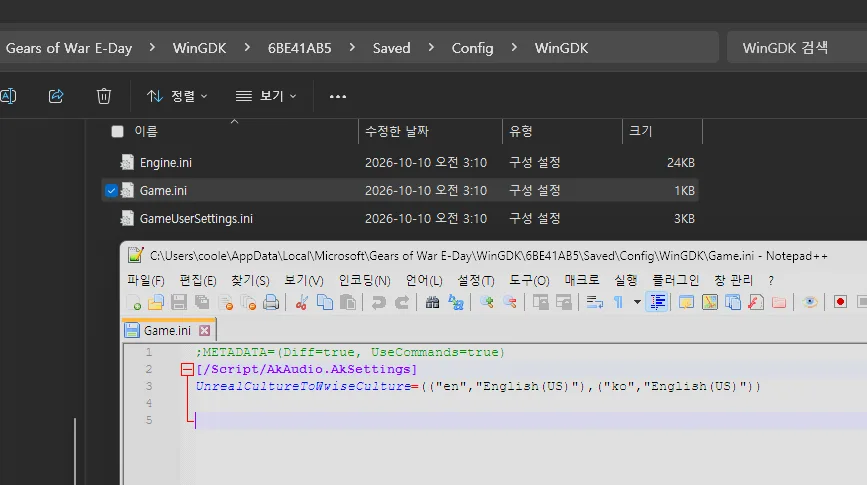Open the 창 관리 menu

(x=733, y=280)
